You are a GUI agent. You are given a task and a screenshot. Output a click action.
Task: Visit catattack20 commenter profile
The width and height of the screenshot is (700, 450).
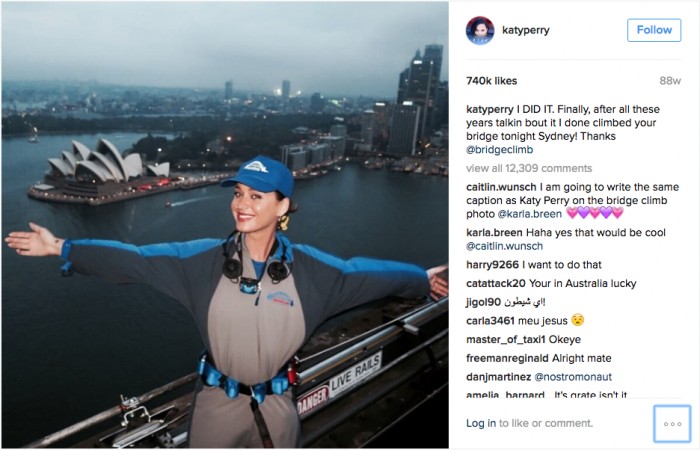tap(496, 283)
